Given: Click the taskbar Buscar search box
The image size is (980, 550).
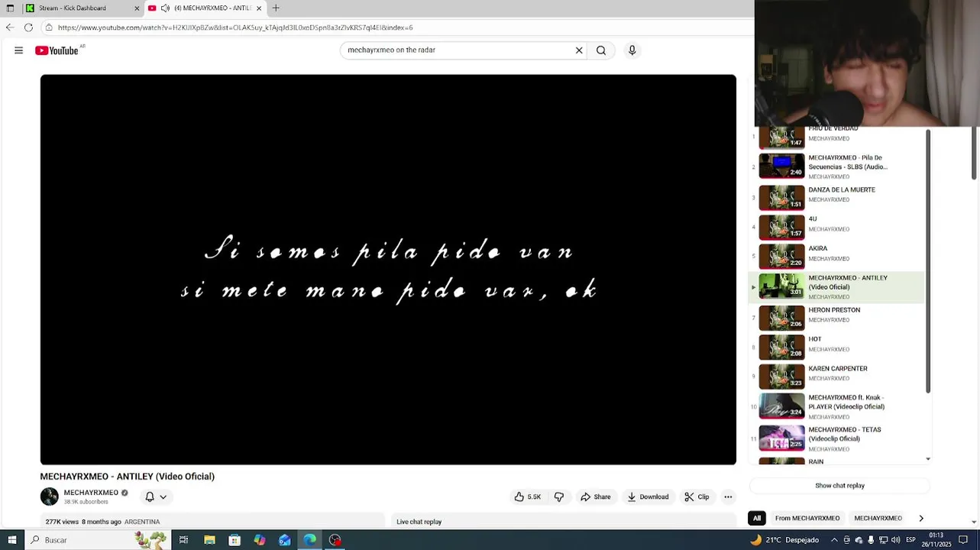Looking at the screenshot, I should (96, 540).
